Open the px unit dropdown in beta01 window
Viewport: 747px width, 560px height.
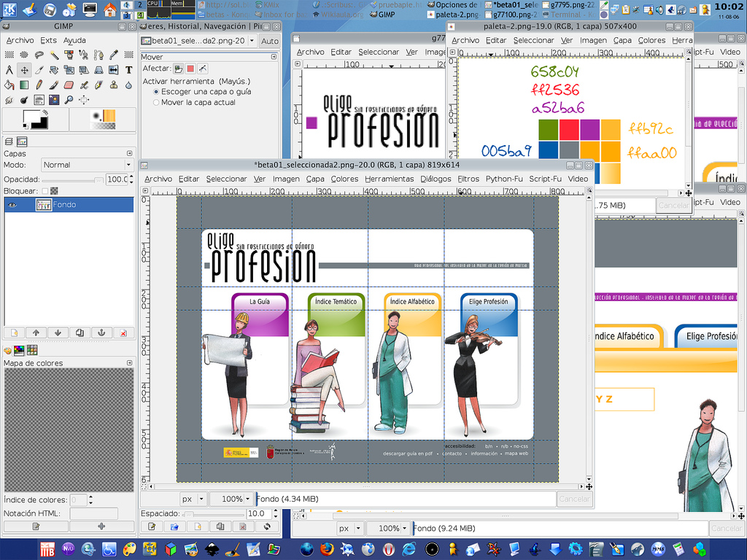(193, 499)
